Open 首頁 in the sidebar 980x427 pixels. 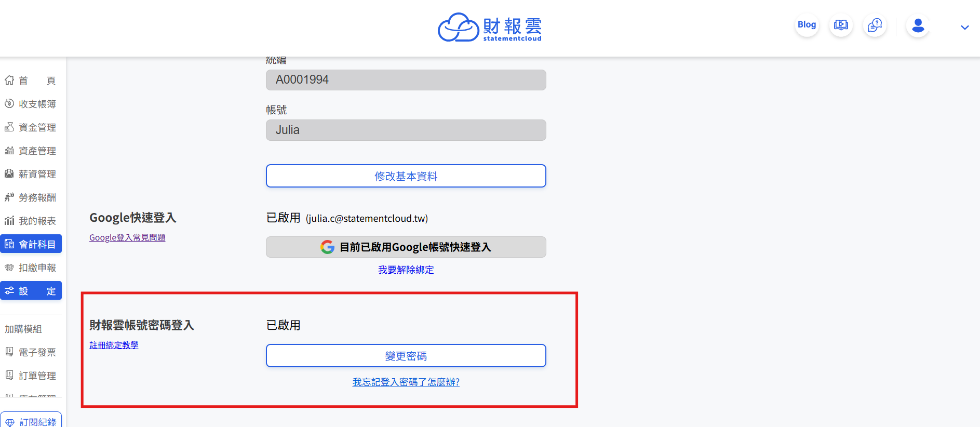[31, 81]
